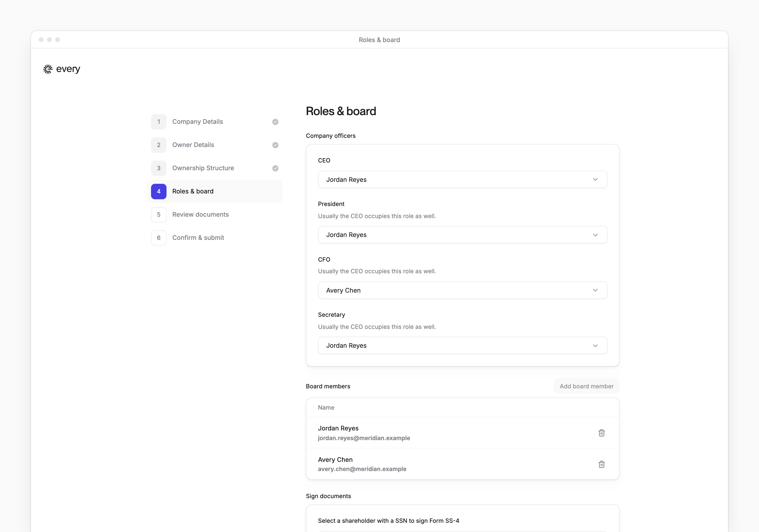This screenshot has width=759, height=532.
Task: Go to Owner Details step
Action: tap(215, 145)
